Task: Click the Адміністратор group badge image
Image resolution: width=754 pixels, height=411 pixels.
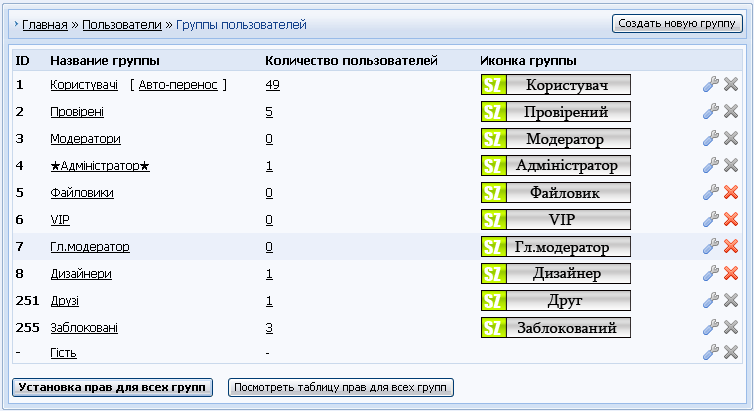Action: click(555, 165)
